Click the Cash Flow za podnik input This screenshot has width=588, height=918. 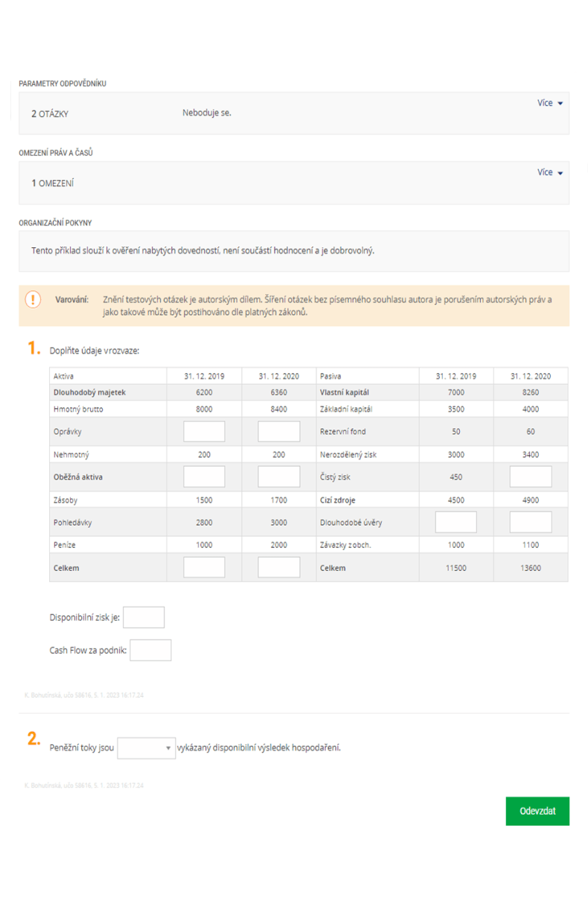[150, 650]
